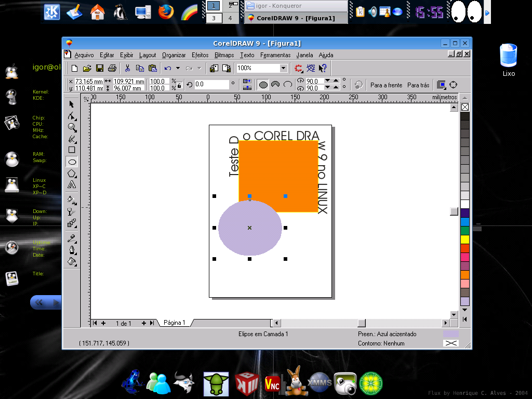Expand the redo history dropdown arrow
This screenshot has height=399, width=532.
199,68
